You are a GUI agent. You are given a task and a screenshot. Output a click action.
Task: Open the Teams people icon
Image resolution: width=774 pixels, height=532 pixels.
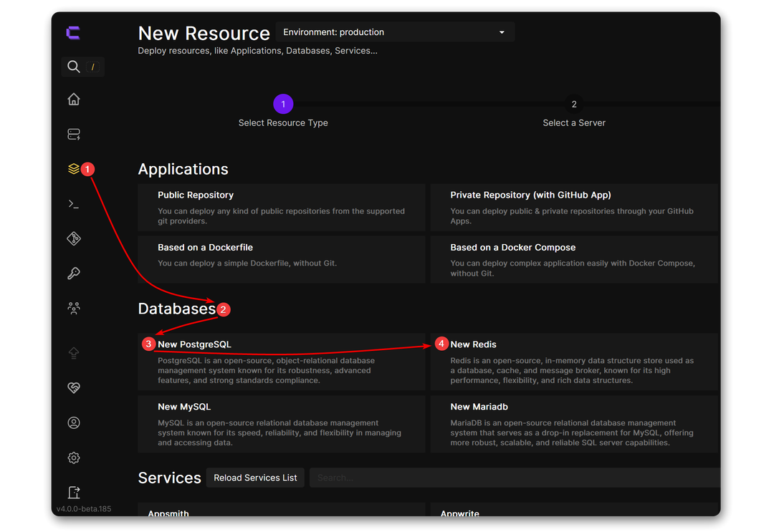click(x=74, y=309)
